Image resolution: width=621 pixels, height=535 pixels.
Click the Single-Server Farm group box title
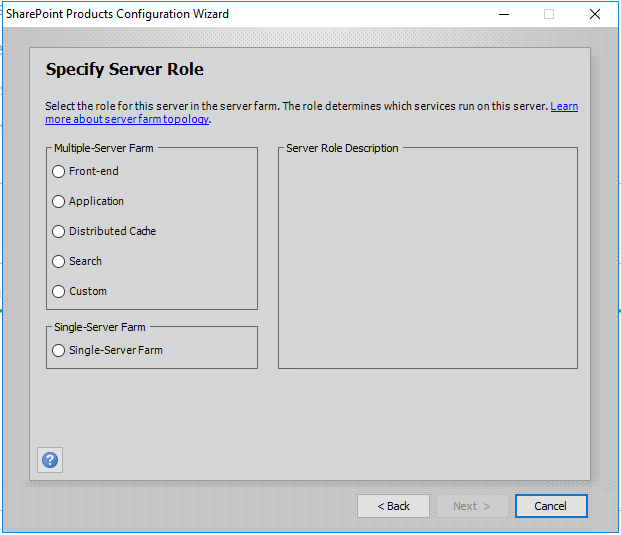click(100, 327)
